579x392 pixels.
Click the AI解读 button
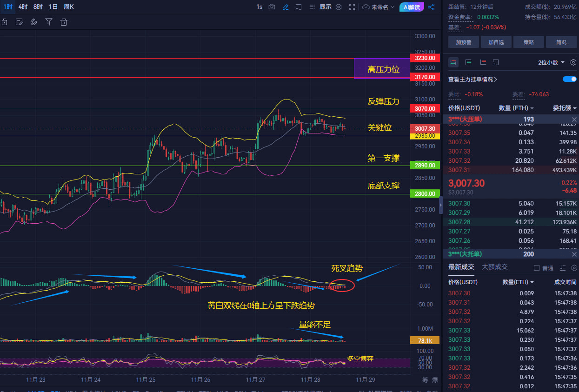click(412, 7)
